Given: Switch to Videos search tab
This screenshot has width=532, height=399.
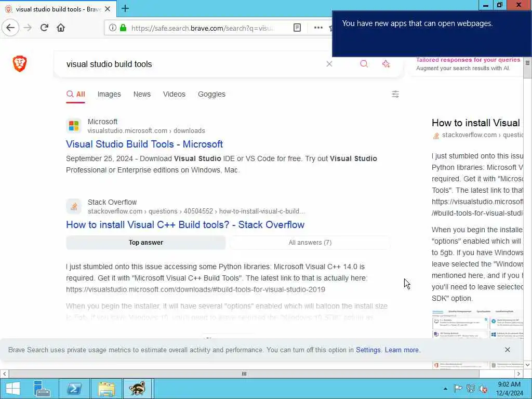Looking at the screenshot, I should [174, 95].
